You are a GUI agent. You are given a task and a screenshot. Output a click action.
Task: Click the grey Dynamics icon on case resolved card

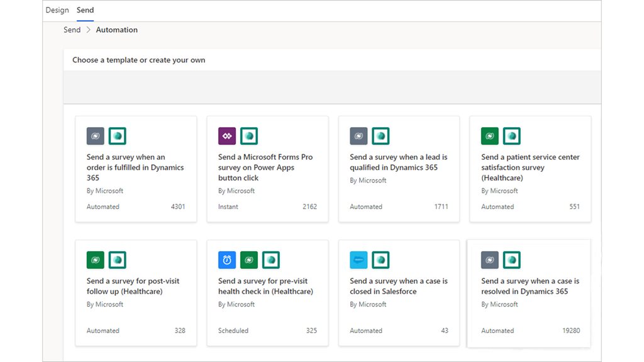coord(490,260)
